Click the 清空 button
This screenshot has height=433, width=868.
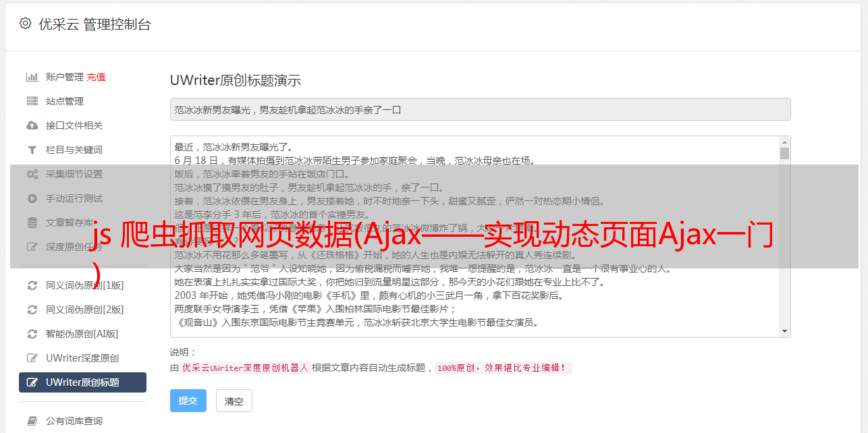click(x=234, y=401)
